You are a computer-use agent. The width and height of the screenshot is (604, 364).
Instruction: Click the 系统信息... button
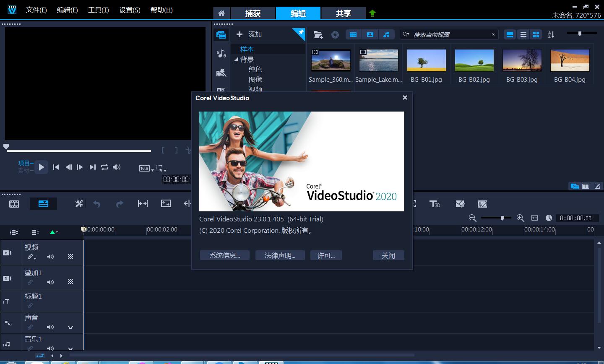click(x=225, y=255)
